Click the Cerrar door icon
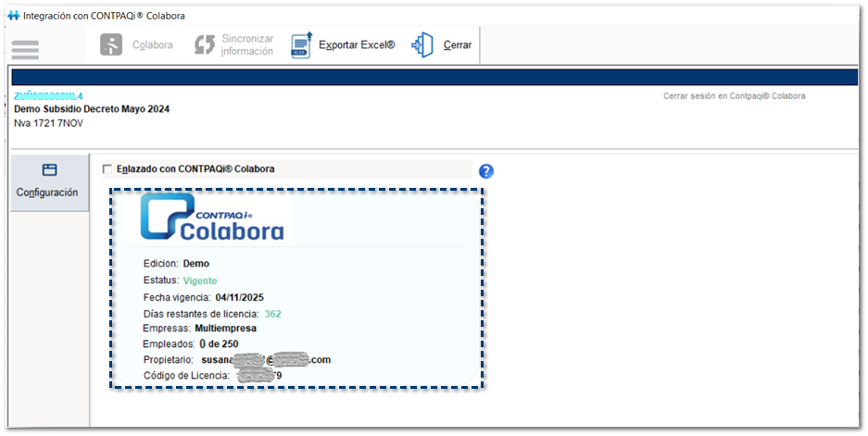 (422, 44)
